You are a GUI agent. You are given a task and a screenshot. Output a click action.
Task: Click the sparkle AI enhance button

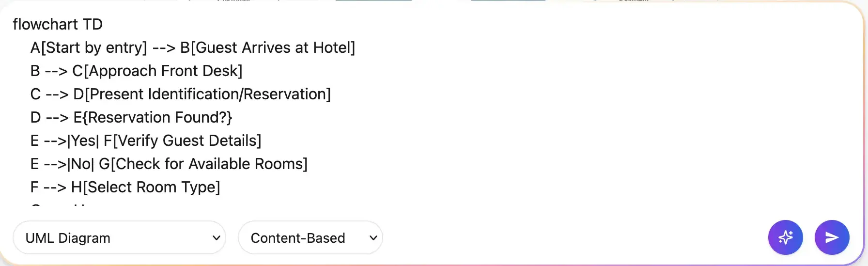coord(785,237)
